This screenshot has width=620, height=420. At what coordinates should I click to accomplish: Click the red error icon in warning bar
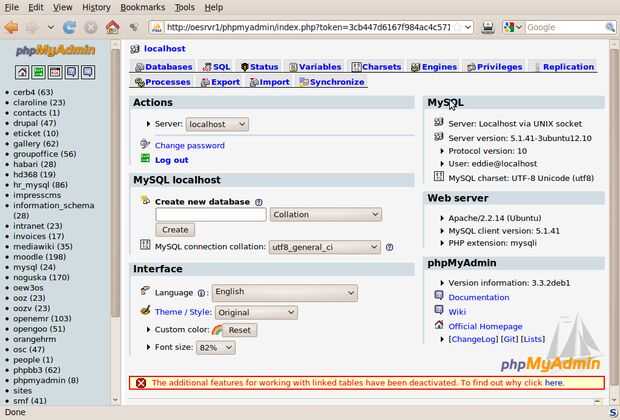click(141, 383)
